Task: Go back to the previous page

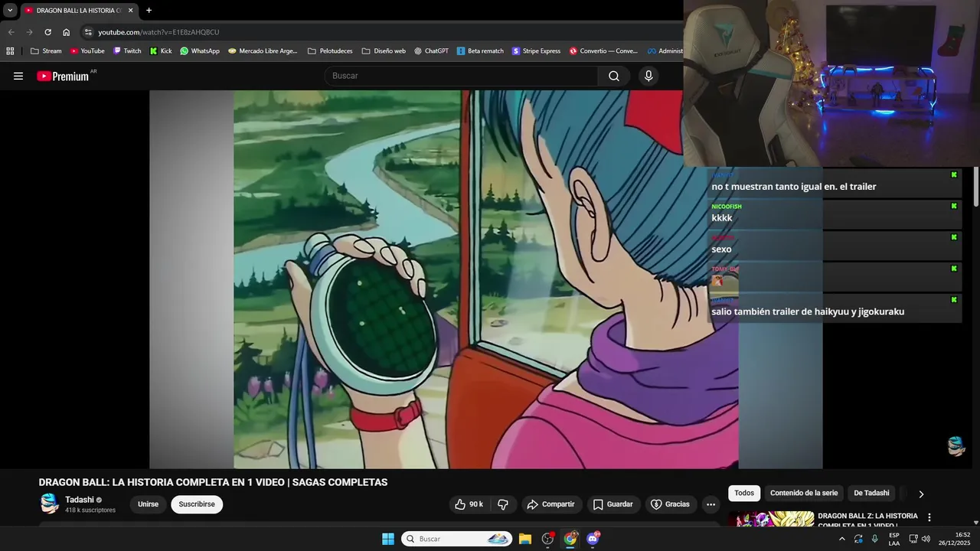Action: tap(11, 32)
